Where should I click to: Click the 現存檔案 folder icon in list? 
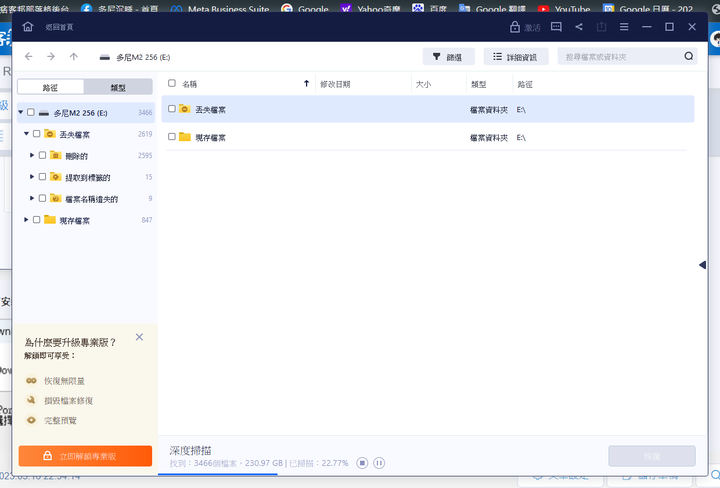(x=185, y=137)
